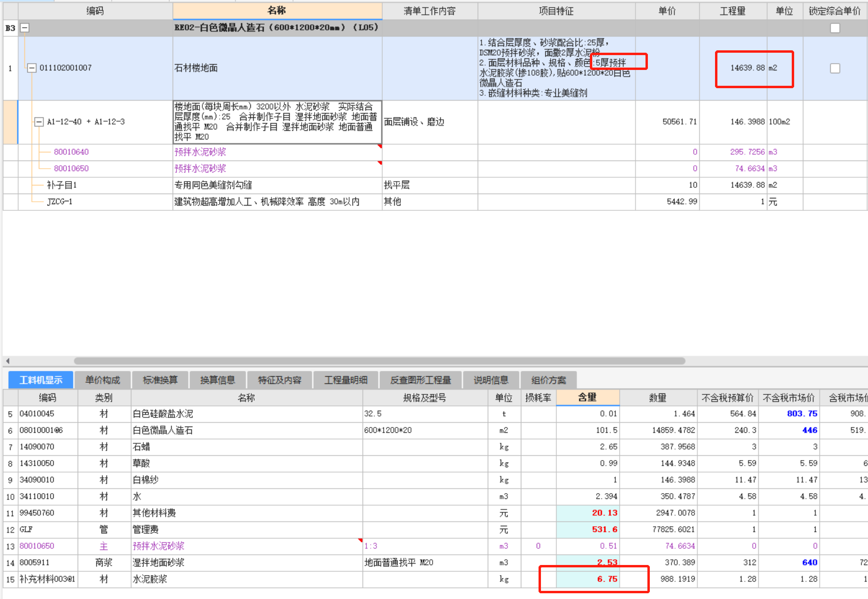This screenshot has height=599, width=868.
Task: Click the RE02-白色微晶人造石 section title
Action: (276, 28)
